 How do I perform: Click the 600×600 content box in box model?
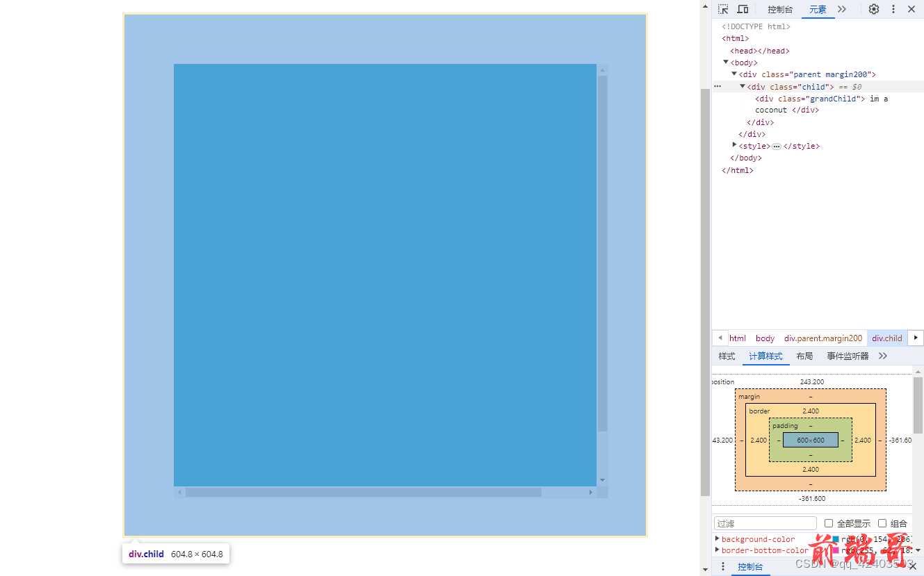click(x=811, y=440)
